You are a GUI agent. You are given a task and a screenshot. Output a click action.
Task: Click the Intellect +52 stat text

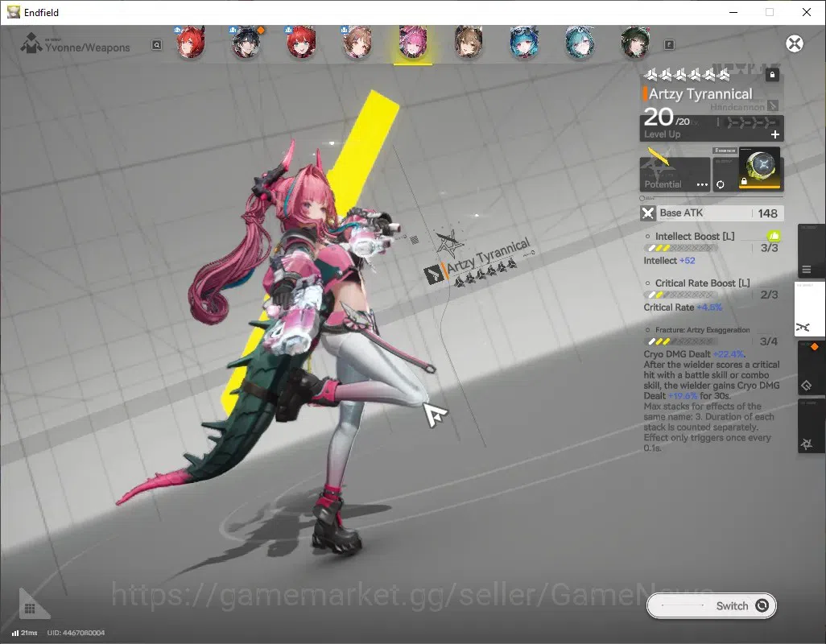[x=669, y=261]
